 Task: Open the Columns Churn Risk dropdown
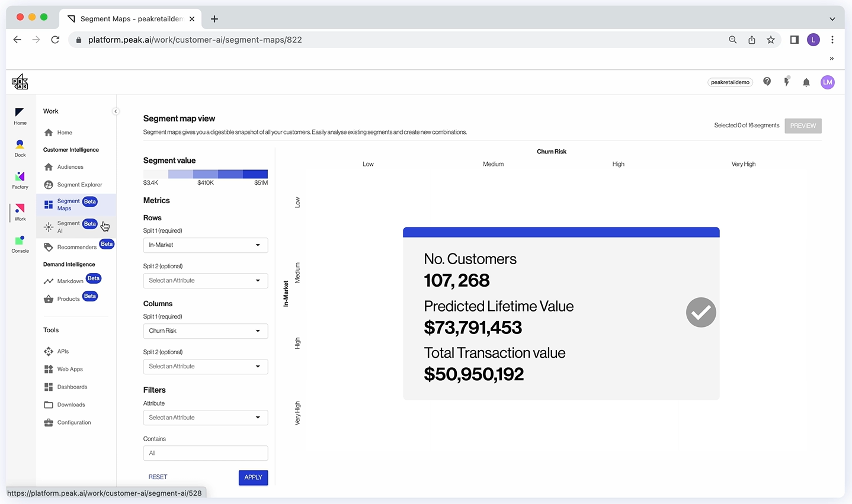pyautogui.click(x=205, y=330)
